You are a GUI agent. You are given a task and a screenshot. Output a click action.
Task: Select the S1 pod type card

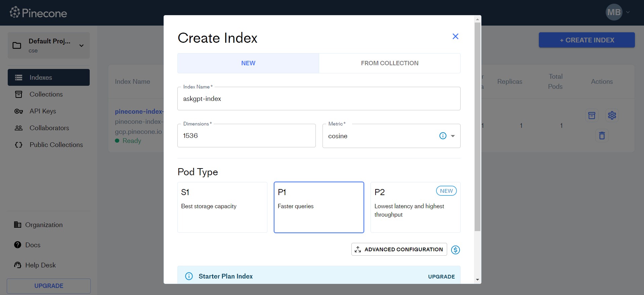pyautogui.click(x=222, y=207)
